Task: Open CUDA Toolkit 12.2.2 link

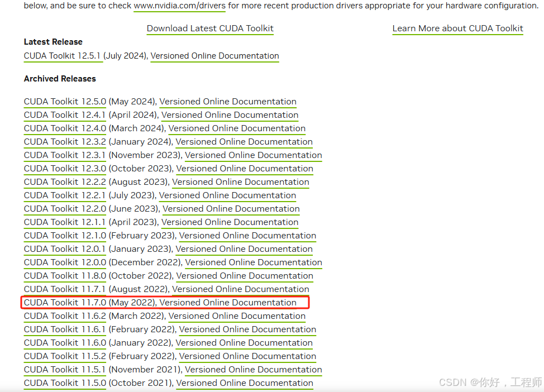Action: pyautogui.click(x=65, y=182)
